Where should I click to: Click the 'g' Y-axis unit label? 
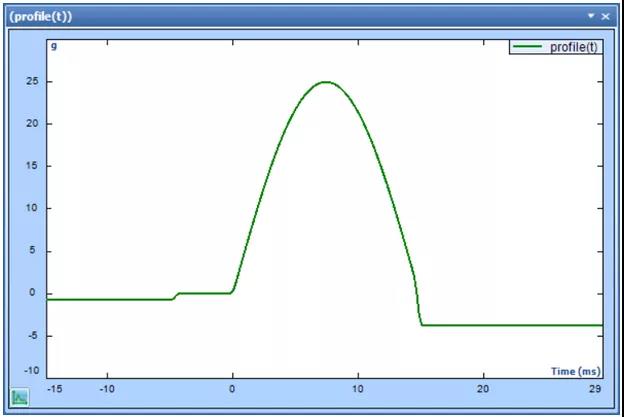(x=54, y=46)
